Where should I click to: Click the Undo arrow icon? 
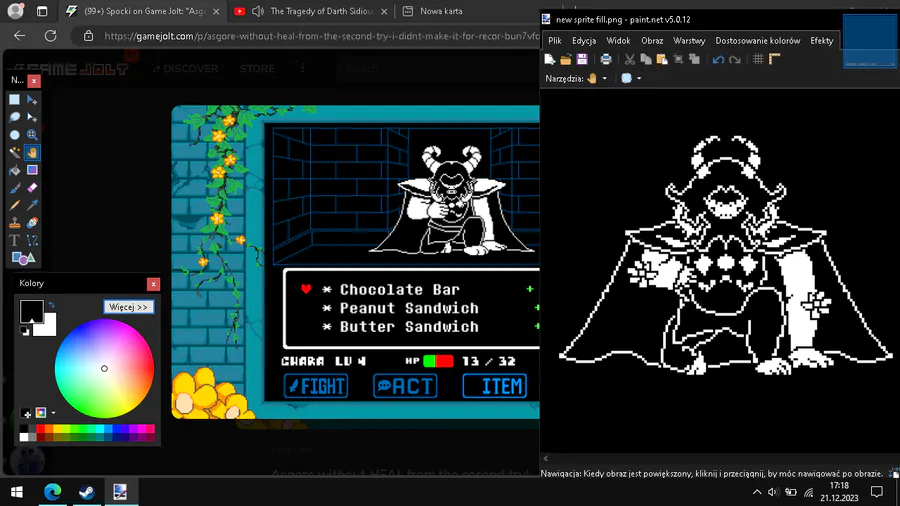718,59
